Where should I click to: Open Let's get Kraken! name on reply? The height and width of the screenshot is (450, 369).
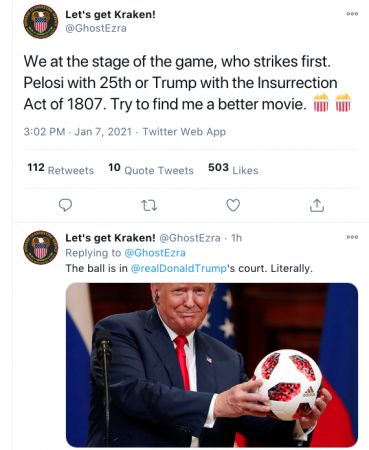point(110,238)
